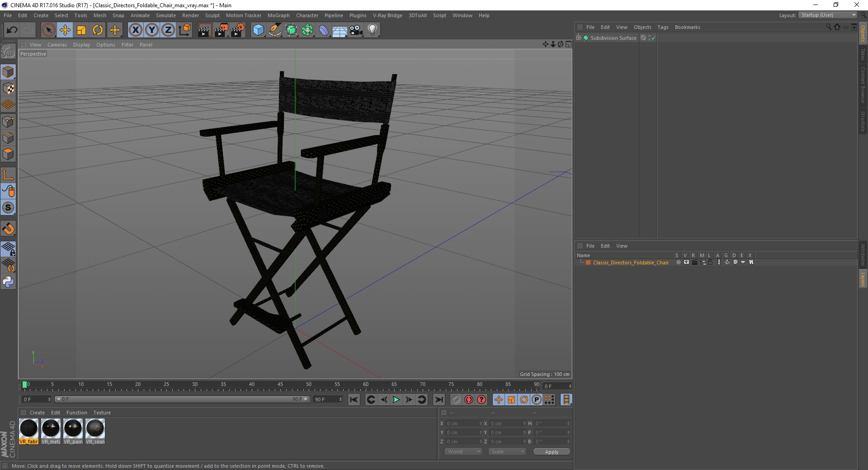Image resolution: width=868 pixels, height=470 pixels.
Task: Toggle layer solo for Classic_Directors_Foldable_Chair
Action: click(678, 262)
